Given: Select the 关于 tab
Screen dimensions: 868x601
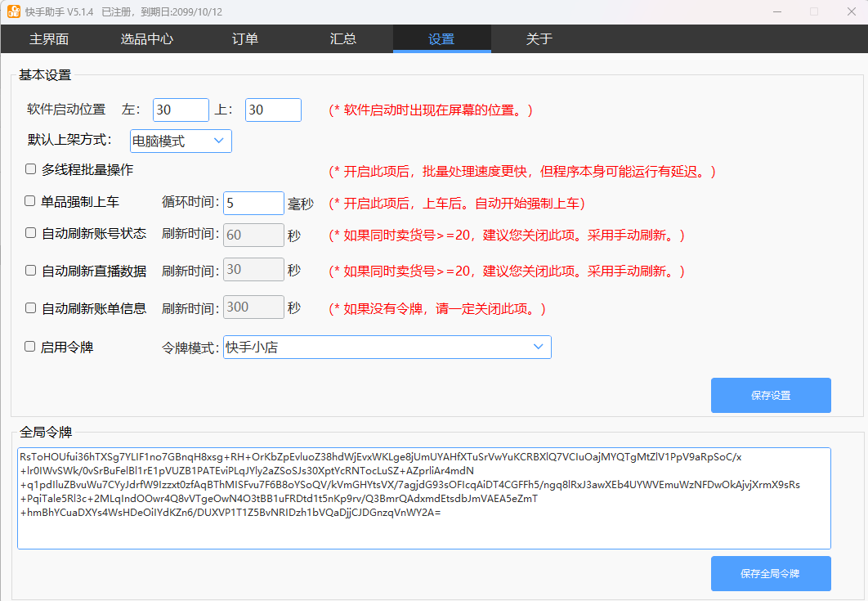Looking at the screenshot, I should [539, 38].
